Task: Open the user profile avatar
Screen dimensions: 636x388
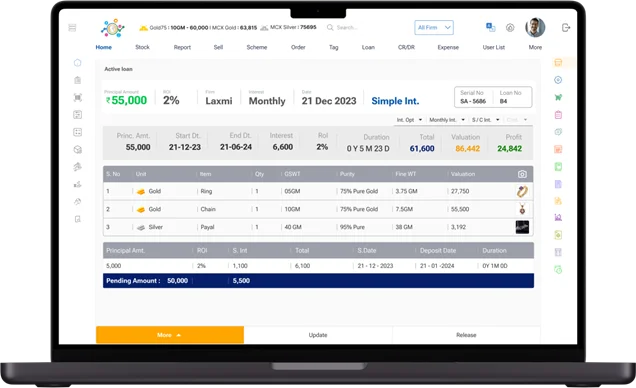Action: 535,28
